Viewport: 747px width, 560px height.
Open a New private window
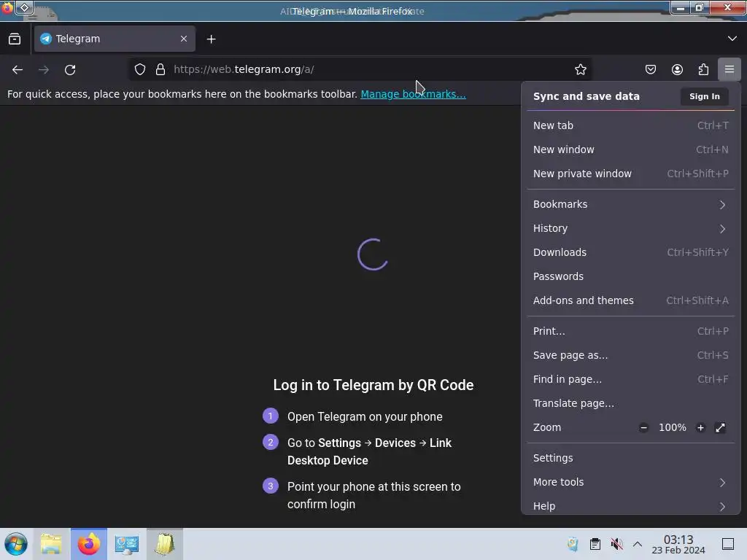tap(631, 174)
